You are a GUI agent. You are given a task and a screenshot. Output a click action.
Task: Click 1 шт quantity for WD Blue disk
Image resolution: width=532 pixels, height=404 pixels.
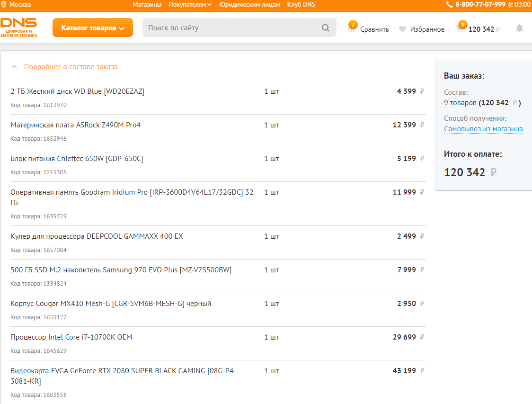[271, 91]
